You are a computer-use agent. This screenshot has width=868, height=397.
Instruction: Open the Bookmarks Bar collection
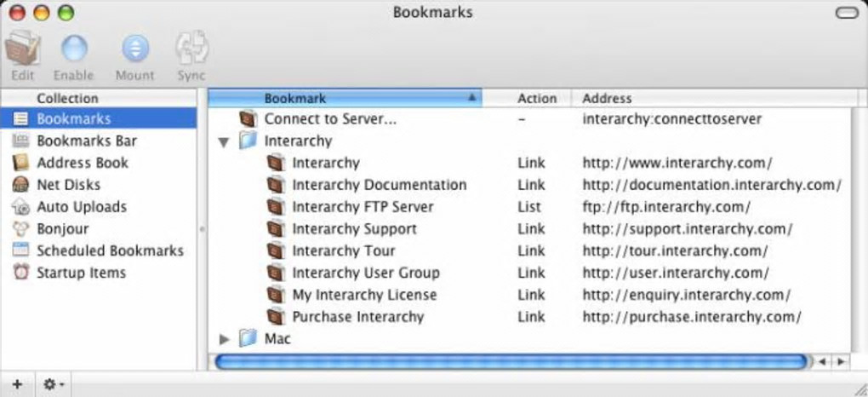tap(98, 141)
